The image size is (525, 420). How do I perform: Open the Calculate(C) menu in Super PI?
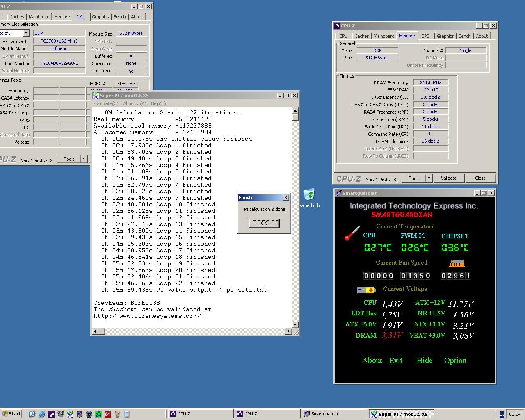click(x=106, y=103)
